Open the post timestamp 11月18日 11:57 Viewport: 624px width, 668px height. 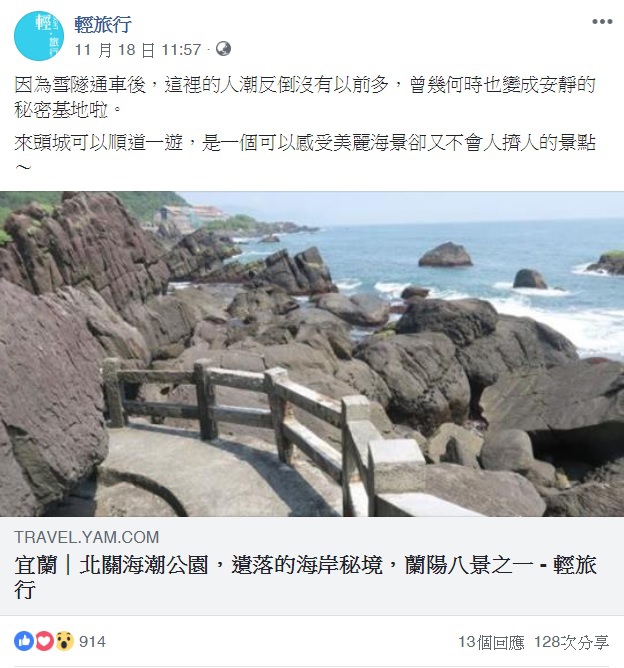point(138,50)
